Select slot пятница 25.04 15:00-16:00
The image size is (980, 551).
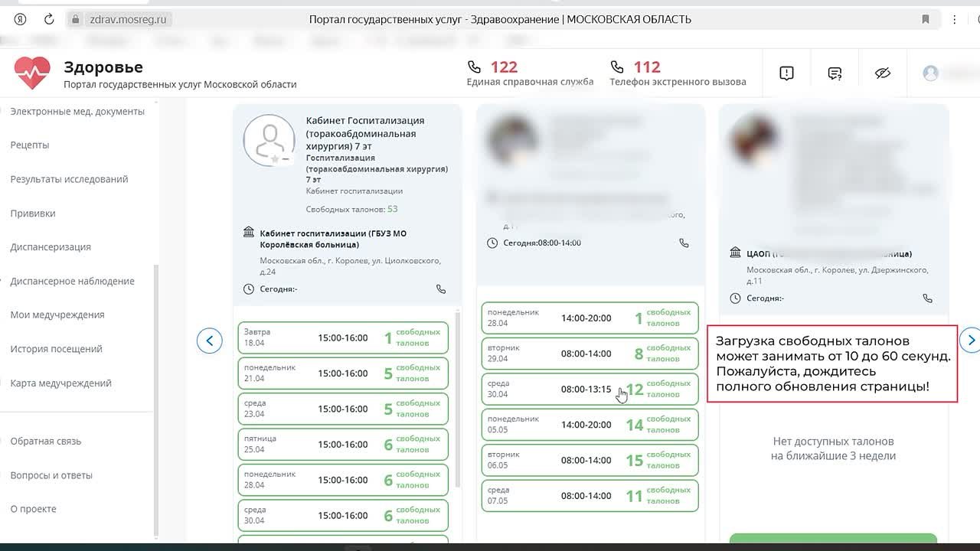tap(343, 445)
